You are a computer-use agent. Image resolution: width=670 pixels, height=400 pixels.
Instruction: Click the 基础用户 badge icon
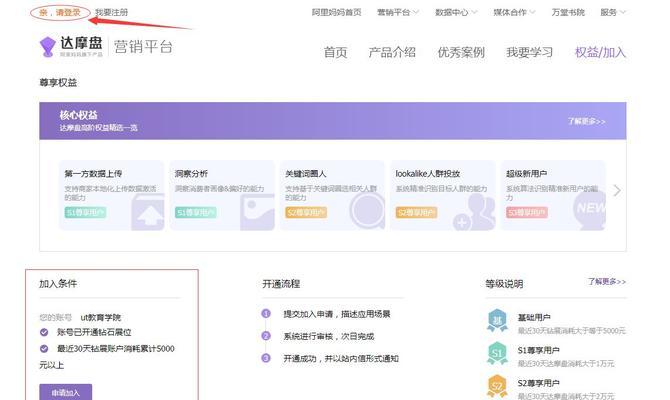[x=497, y=321]
